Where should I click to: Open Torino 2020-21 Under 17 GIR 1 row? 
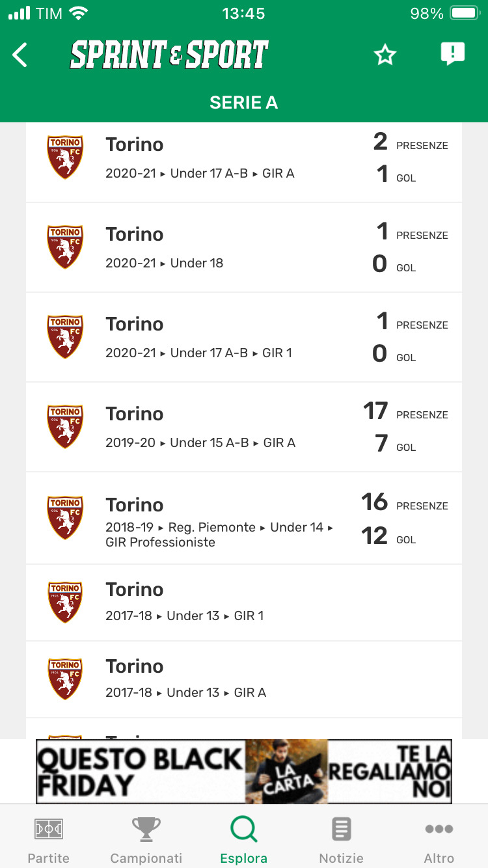point(244,337)
